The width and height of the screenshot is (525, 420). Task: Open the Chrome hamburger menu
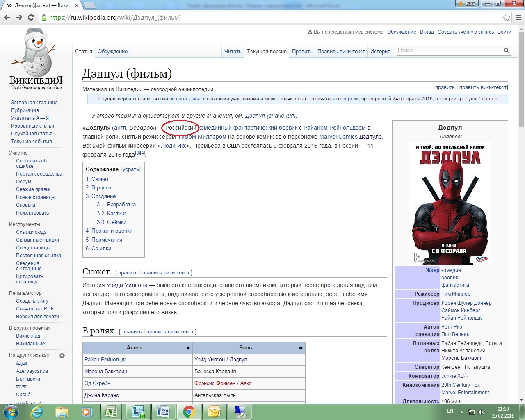coord(518,17)
